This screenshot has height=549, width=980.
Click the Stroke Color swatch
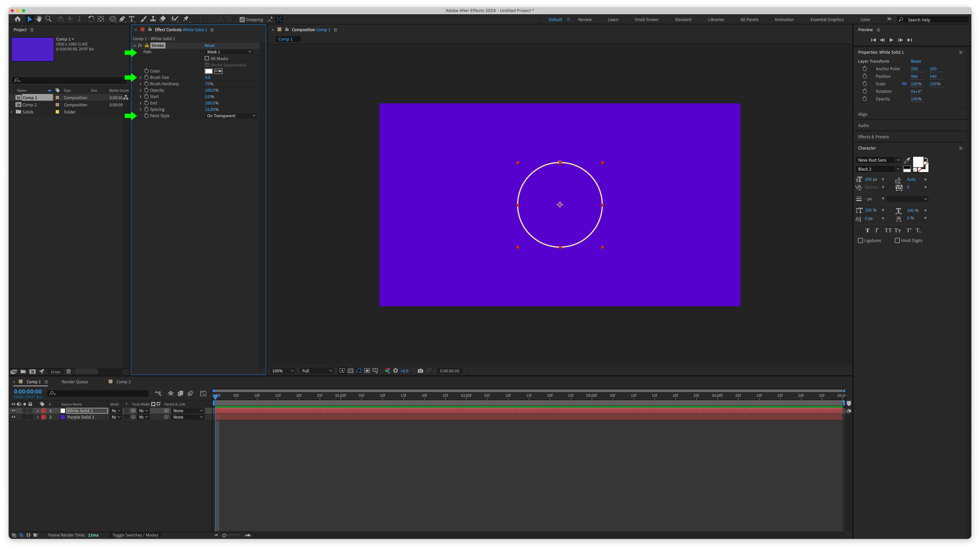coord(209,71)
